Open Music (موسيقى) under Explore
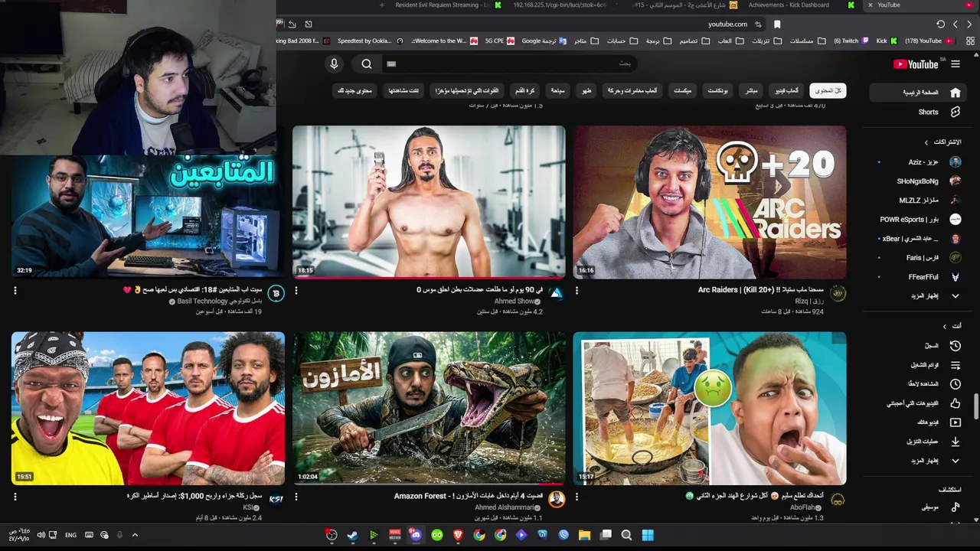 click(919, 507)
